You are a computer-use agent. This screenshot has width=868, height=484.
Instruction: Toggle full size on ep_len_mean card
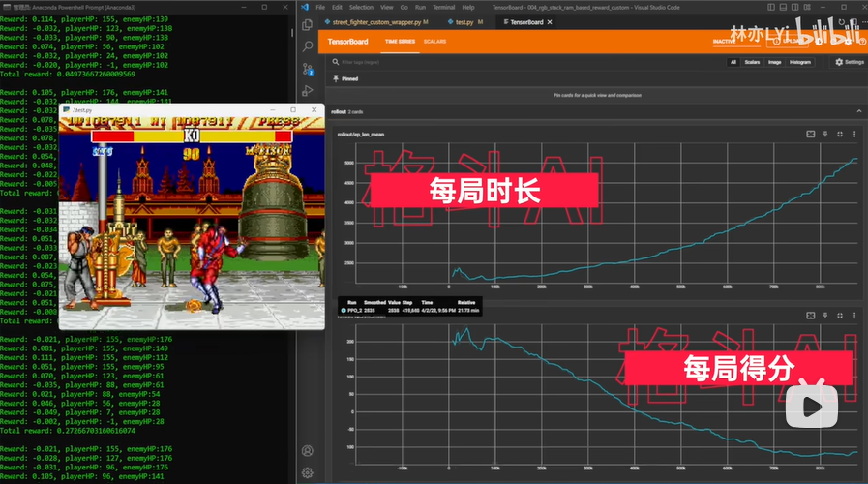840,134
